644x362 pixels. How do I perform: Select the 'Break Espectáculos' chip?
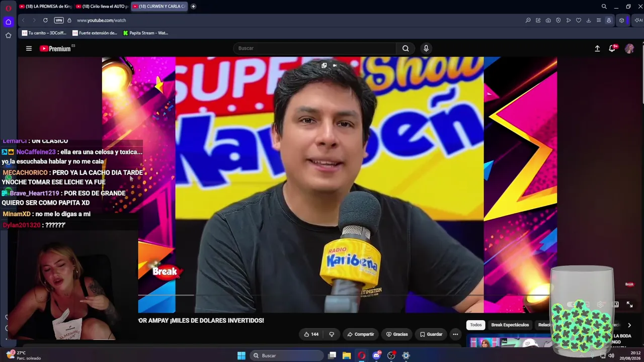tap(510, 325)
